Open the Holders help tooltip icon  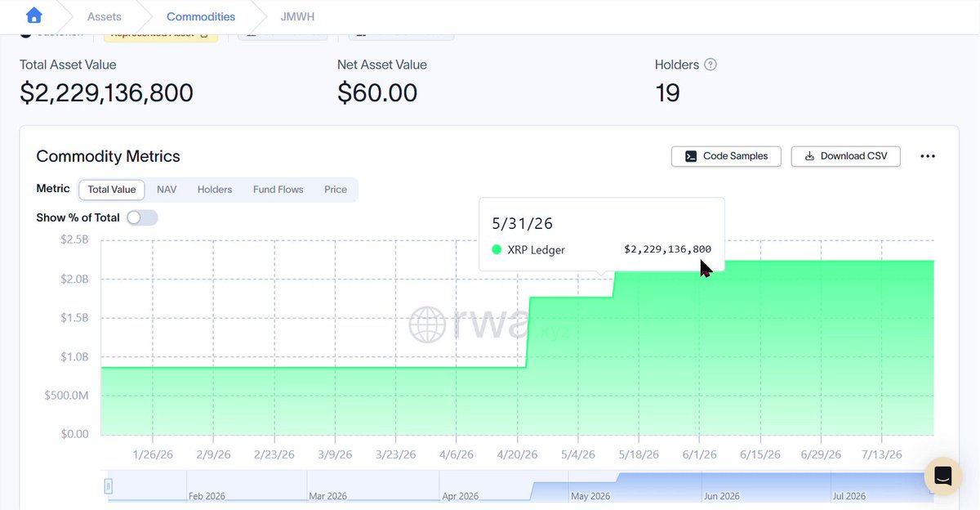click(x=710, y=65)
